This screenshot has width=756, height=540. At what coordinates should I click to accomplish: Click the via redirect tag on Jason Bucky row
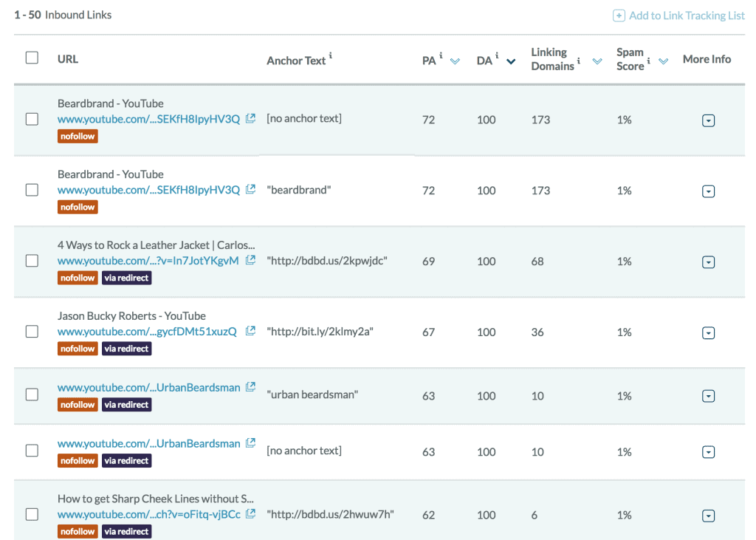[126, 349]
